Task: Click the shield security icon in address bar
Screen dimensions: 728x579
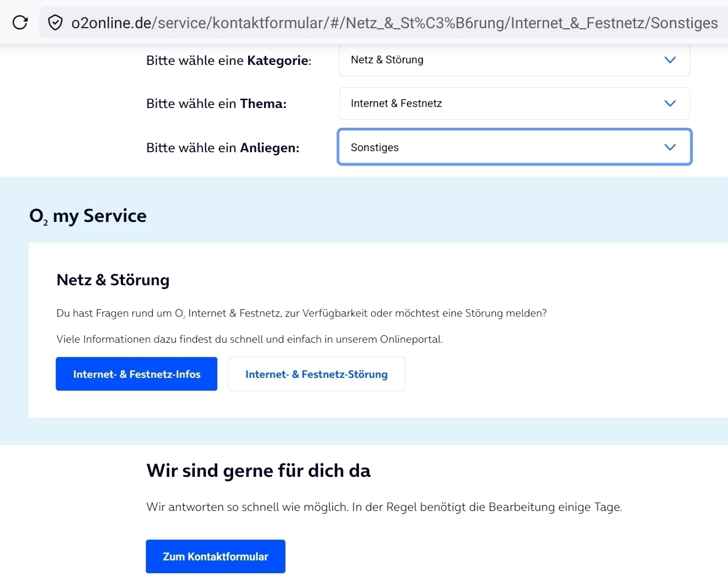Action: [55, 22]
